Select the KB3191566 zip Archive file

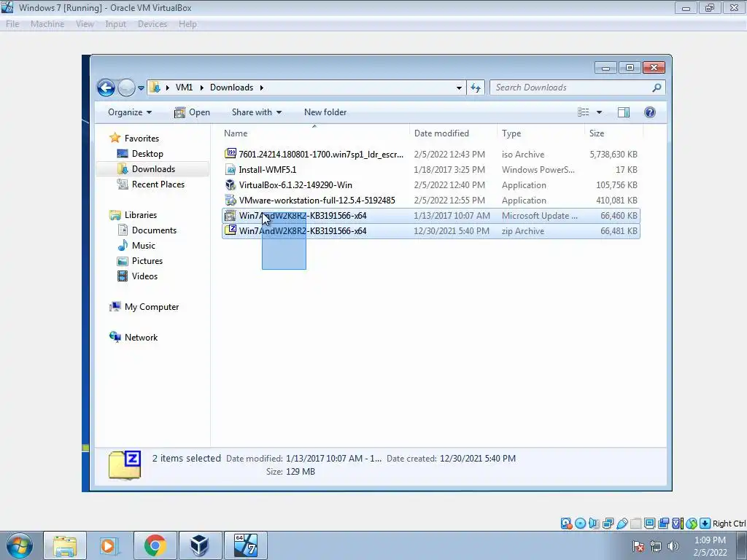tap(430, 231)
